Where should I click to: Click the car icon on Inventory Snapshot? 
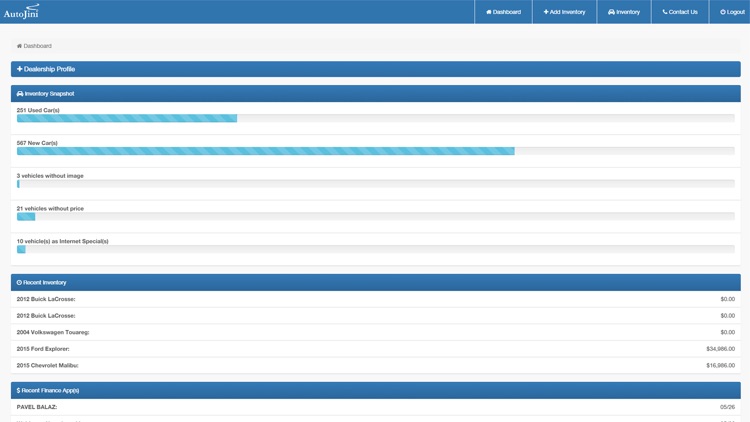(x=20, y=94)
